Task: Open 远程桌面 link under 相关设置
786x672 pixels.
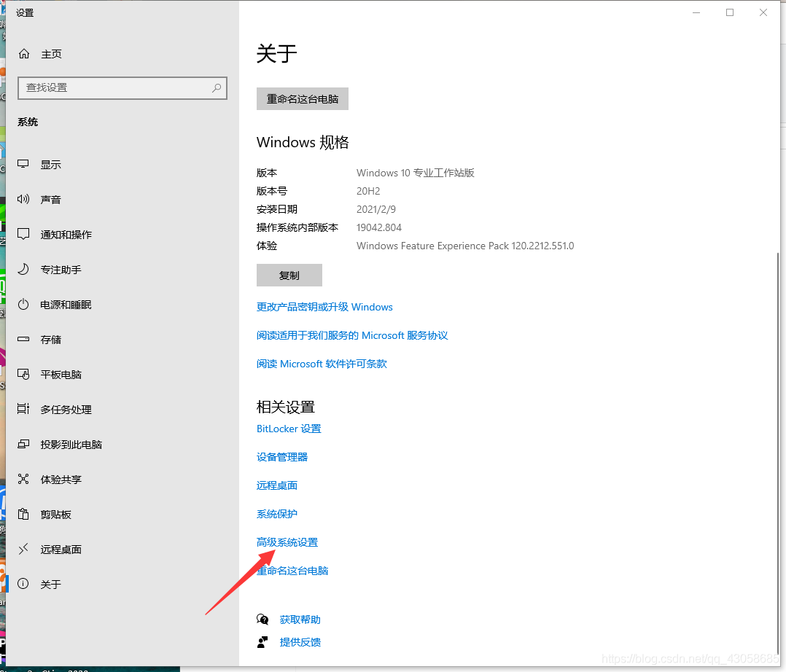Action: 277,485
